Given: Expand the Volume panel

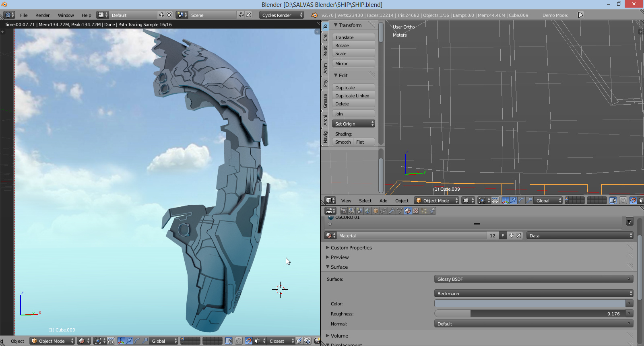Looking at the screenshot, I should point(339,336).
